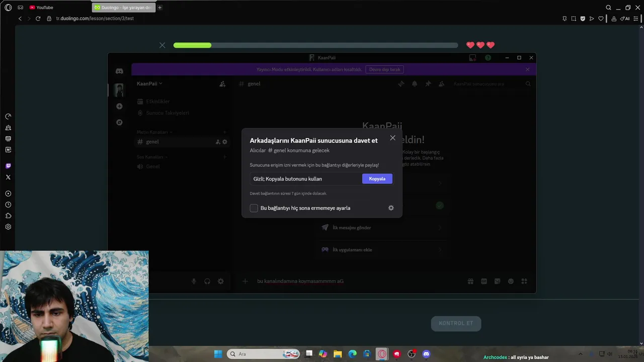Open genel channel settings gear
The image size is (644, 362).
click(225, 142)
